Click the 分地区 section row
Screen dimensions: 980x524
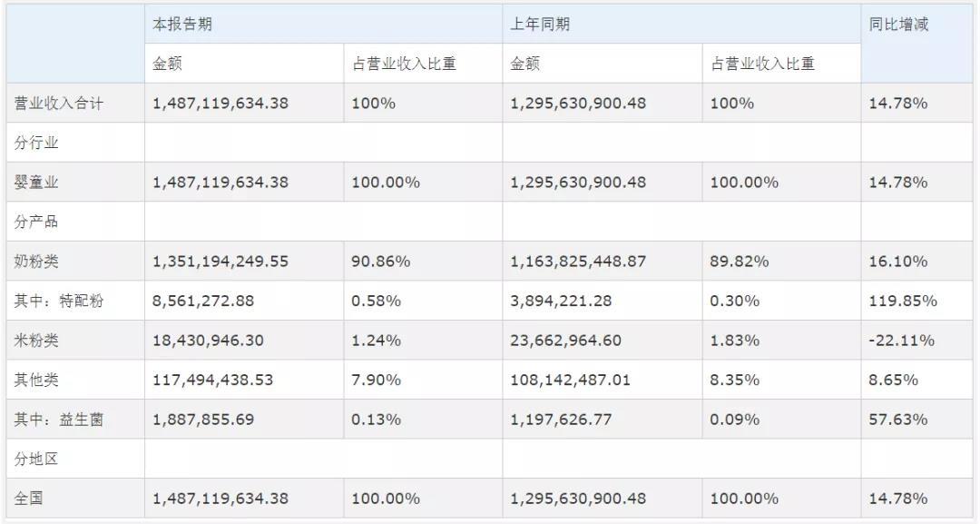(37, 460)
